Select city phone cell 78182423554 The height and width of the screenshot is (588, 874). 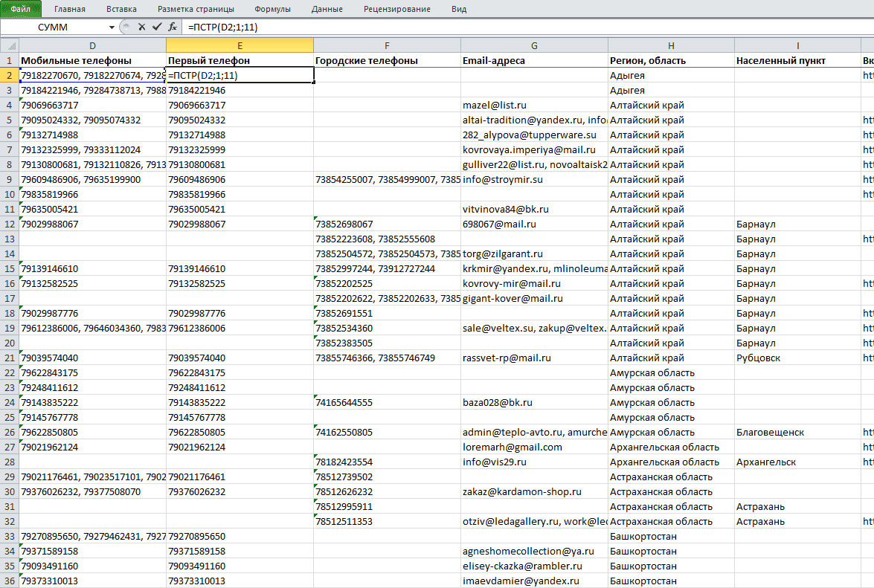point(387,462)
